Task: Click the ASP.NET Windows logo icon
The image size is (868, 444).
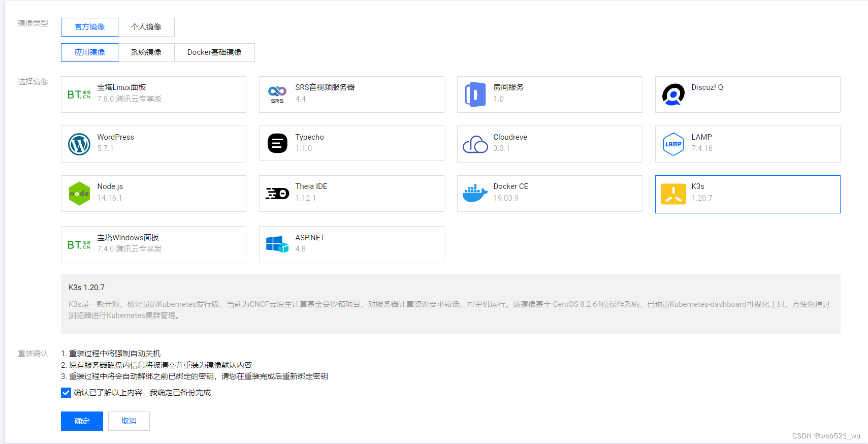Action: tap(277, 244)
